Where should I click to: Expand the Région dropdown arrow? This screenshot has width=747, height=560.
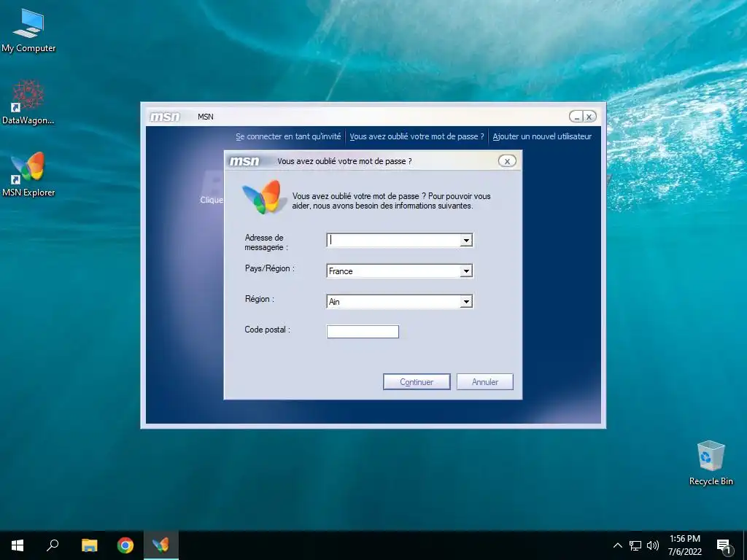pyautogui.click(x=466, y=301)
